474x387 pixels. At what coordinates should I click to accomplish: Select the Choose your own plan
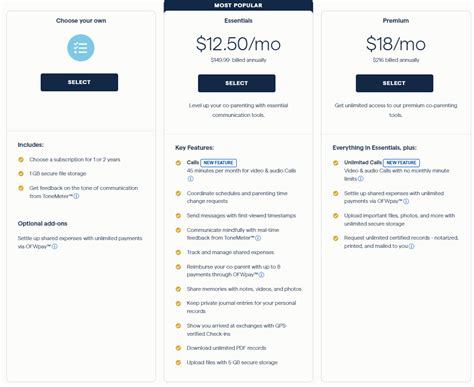79,82
